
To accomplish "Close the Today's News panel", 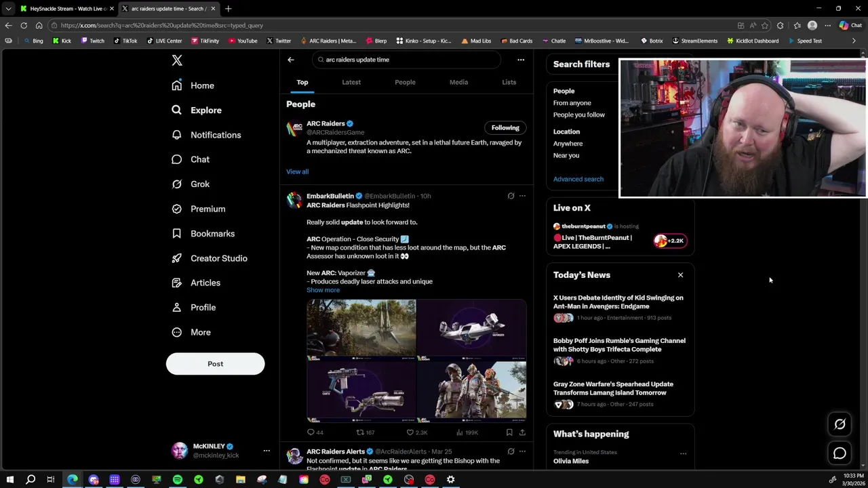I will [x=680, y=275].
